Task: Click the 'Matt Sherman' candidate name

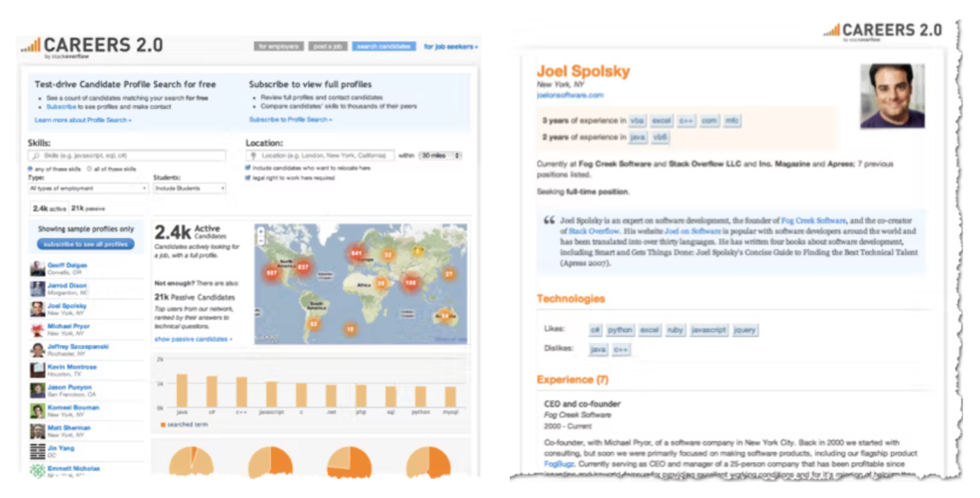Action: [69, 428]
